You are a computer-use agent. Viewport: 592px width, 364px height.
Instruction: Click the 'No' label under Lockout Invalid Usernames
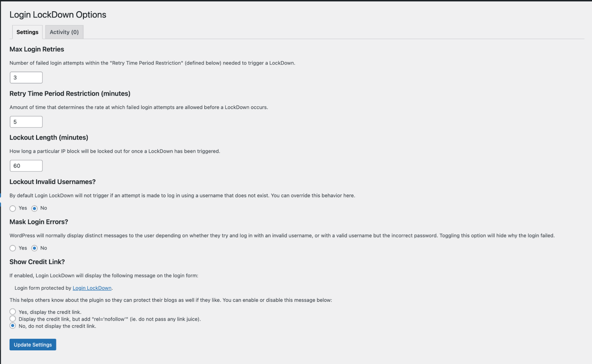coord(44,208)
